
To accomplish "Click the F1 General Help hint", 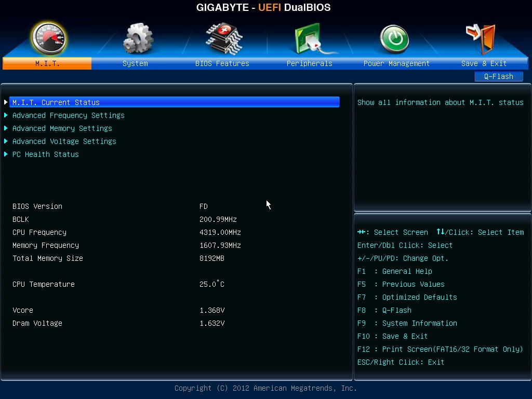I will click(x=395, y=271).
